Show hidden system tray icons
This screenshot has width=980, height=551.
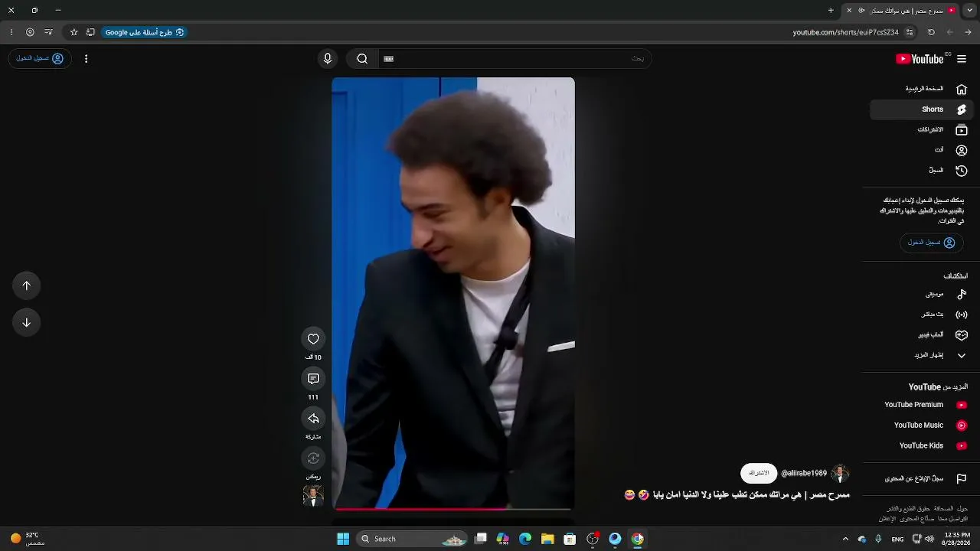tap(845, 539)
